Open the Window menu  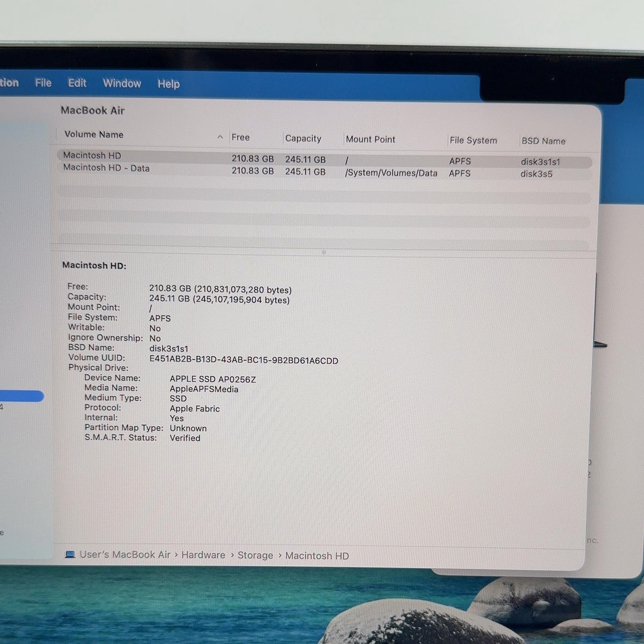(122, 83)
